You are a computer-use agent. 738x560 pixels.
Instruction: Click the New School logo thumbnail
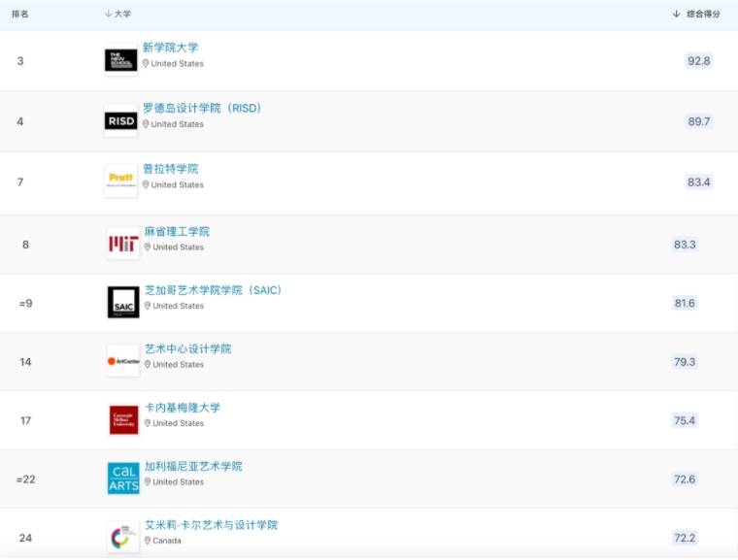121,60
